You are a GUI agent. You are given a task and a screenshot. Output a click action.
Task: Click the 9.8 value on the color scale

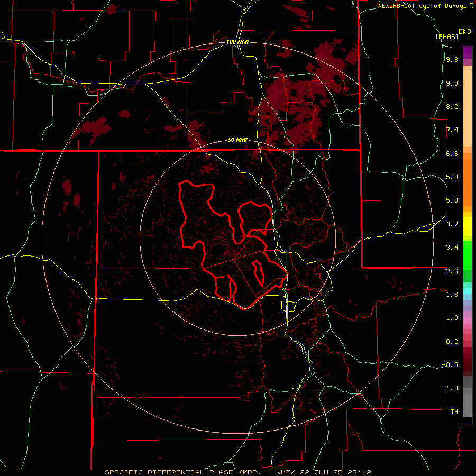click(x=452, y=60)
